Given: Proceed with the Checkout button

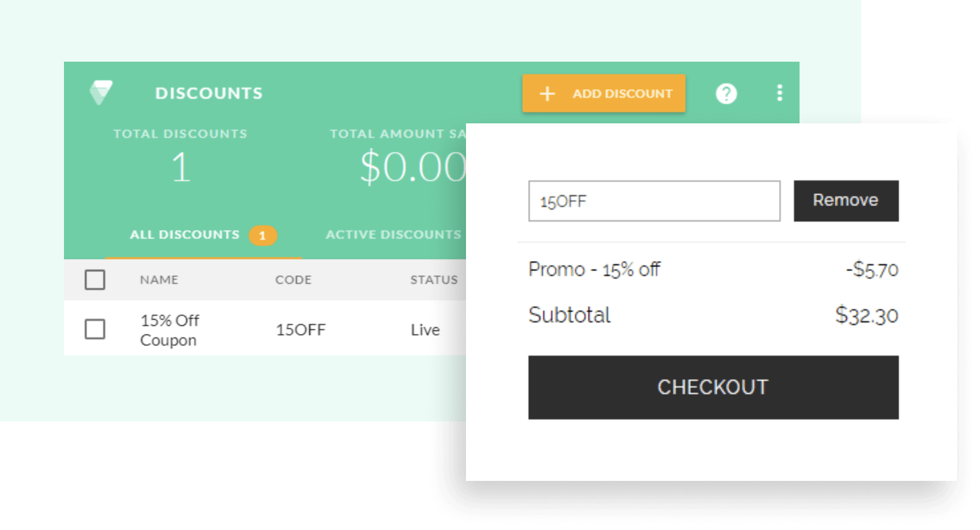Looking at the screenshot, I should click(x=713, y=387).
